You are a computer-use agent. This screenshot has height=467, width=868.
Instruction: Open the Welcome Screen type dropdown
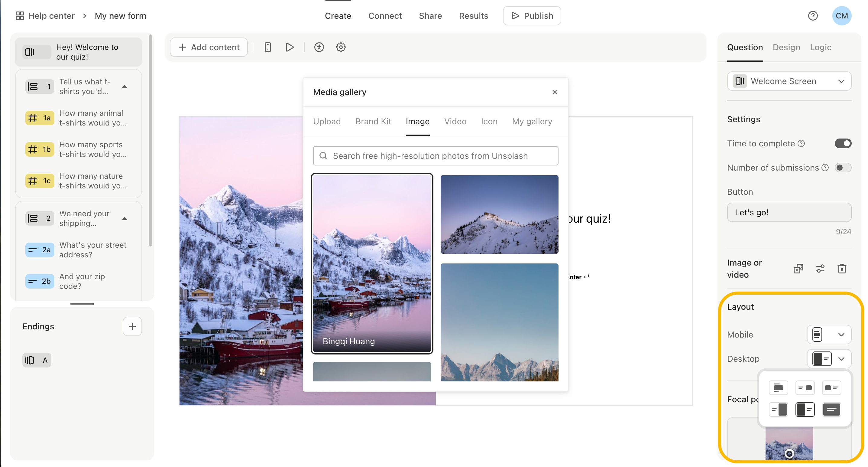coord(789,81)
